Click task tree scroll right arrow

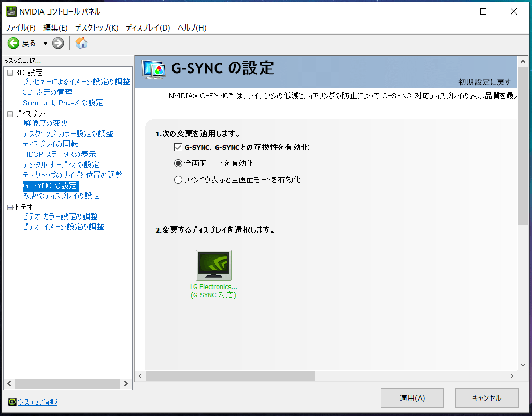click(x=126, y=383)
